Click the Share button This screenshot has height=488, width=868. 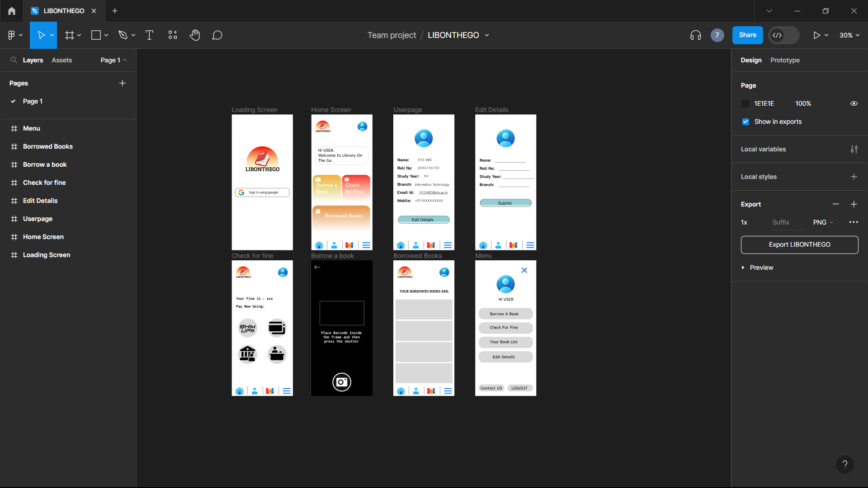click(x=747, y=35)
